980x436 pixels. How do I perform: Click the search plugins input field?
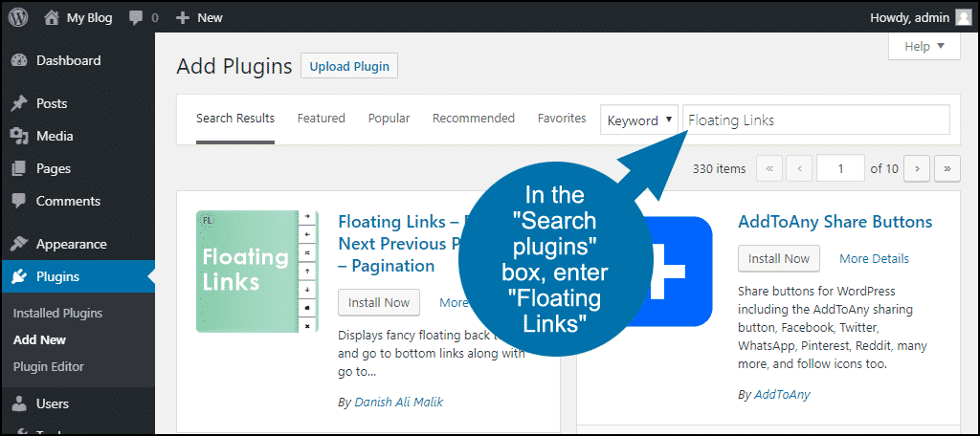(816, 120)
